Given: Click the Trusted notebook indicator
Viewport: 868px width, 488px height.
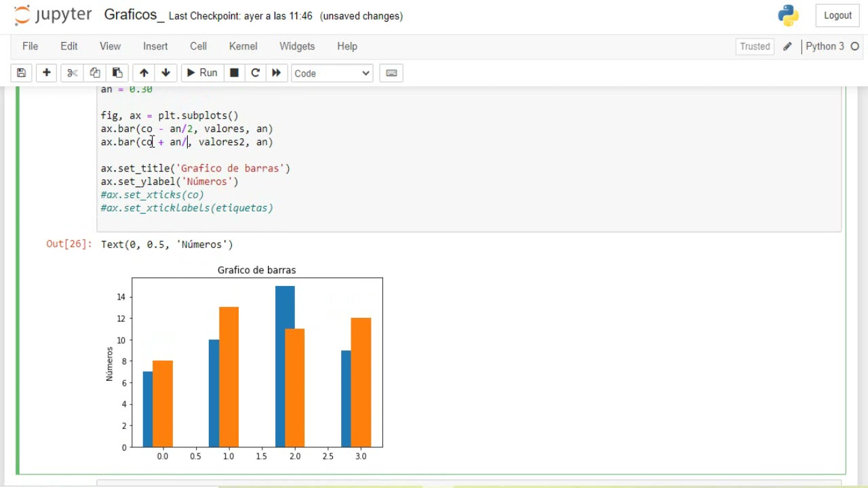Looking at the screenshot, I should (755, 46).
